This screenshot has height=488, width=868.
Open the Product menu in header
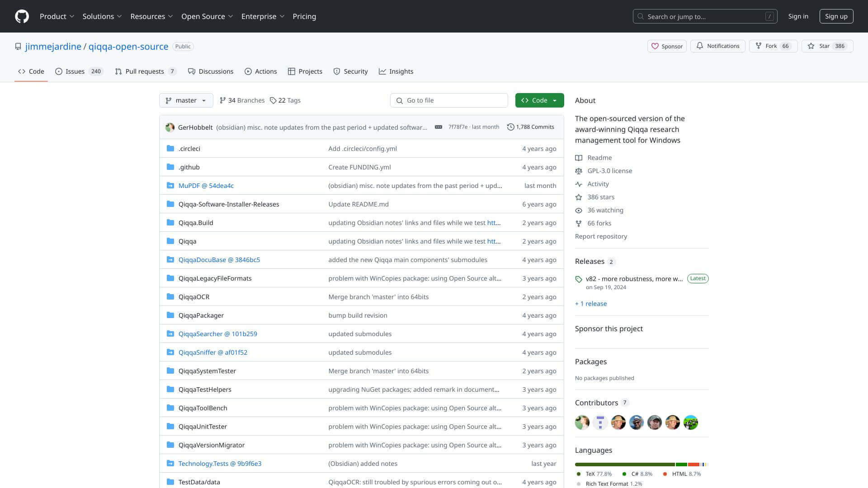(x=57, y=16)
